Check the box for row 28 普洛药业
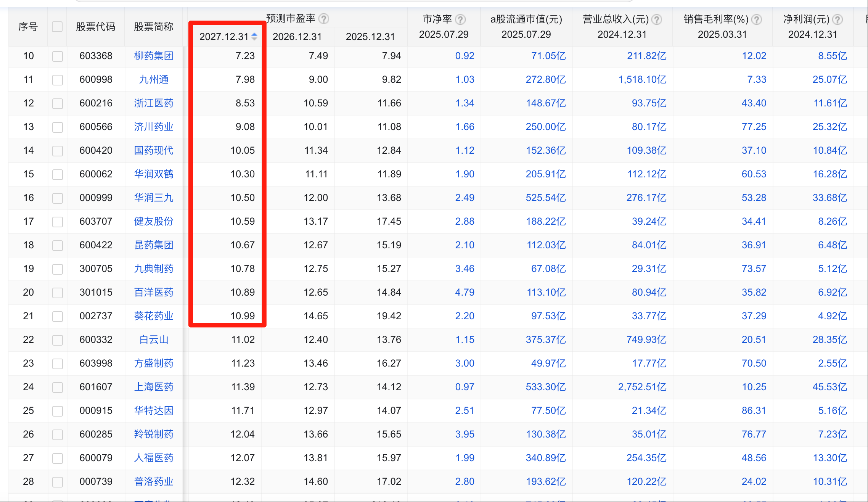 coord(58,482)
